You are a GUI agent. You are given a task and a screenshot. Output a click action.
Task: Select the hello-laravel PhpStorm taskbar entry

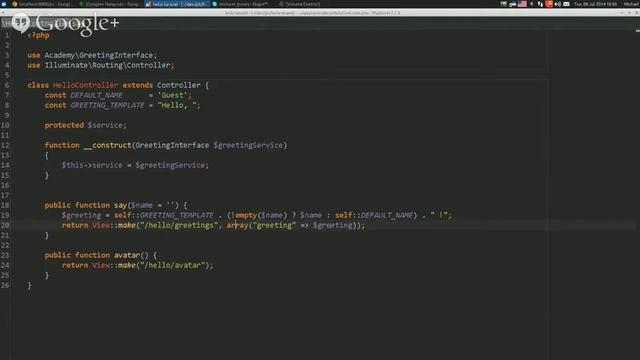pyautogui.click(x=177, y=4)
